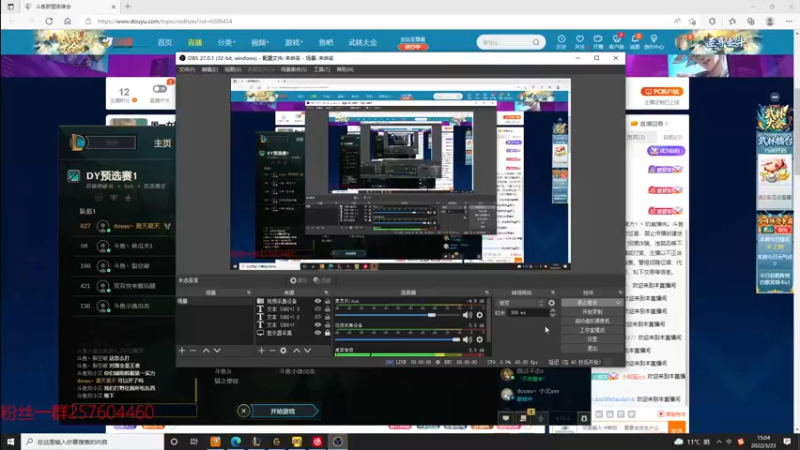800x450 pixels.
Task: Open gear for second mixer channel
Action: click(480, 339)
